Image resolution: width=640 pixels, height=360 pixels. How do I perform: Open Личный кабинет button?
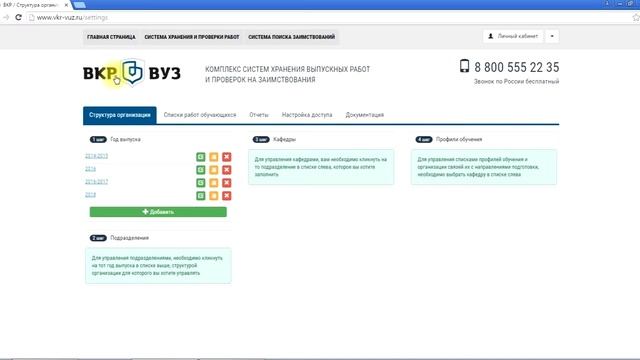[513, 36]
